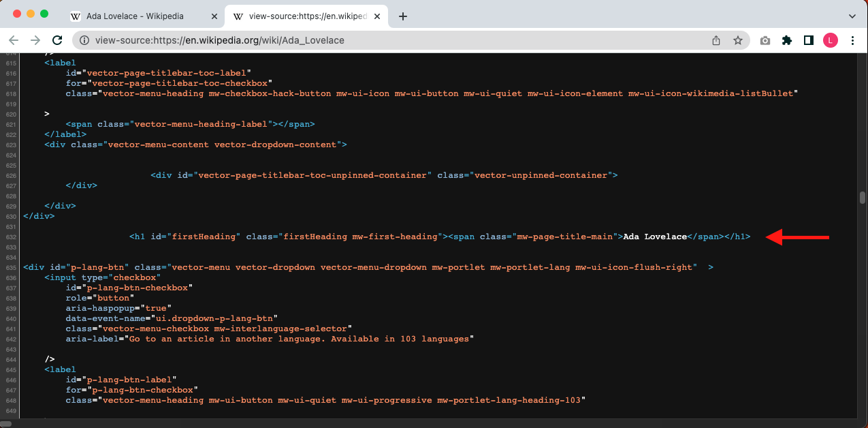
Task: Select the firstHeading h1 source line
Action: (x=439, y=236)
